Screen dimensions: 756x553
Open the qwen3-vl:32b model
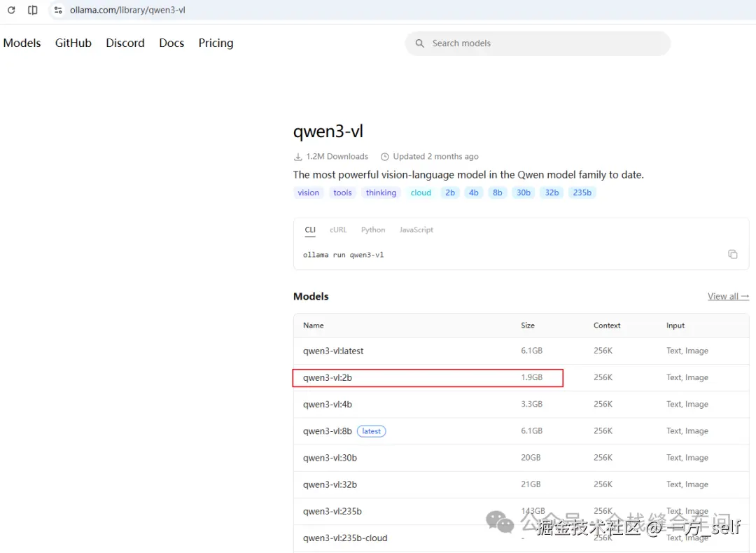(x=330, y=484)
